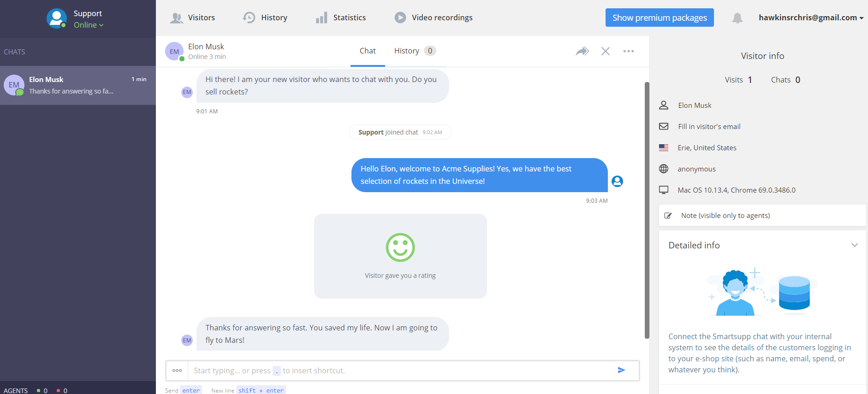This screenshot has height=394, width=868.
Task: Open the Online status dropdown
Action: tap(89, 25)
